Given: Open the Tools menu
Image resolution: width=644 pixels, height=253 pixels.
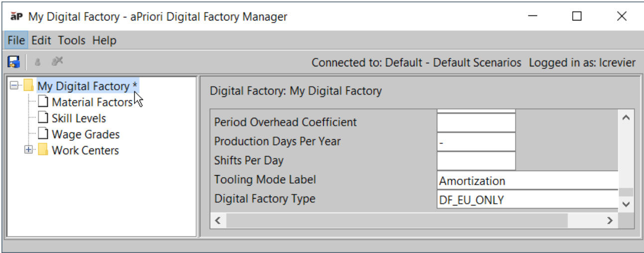Looking at the screenshot, I should (71, 40).
